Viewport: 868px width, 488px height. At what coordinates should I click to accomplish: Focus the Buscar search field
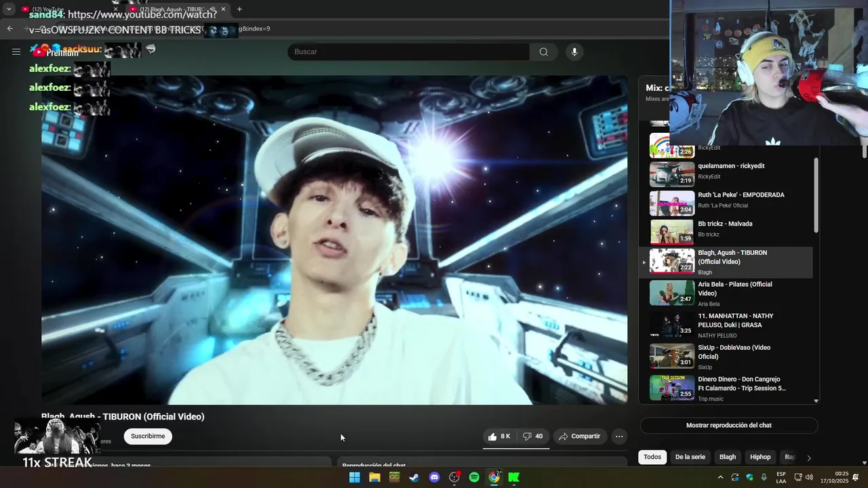click(408, 52)
